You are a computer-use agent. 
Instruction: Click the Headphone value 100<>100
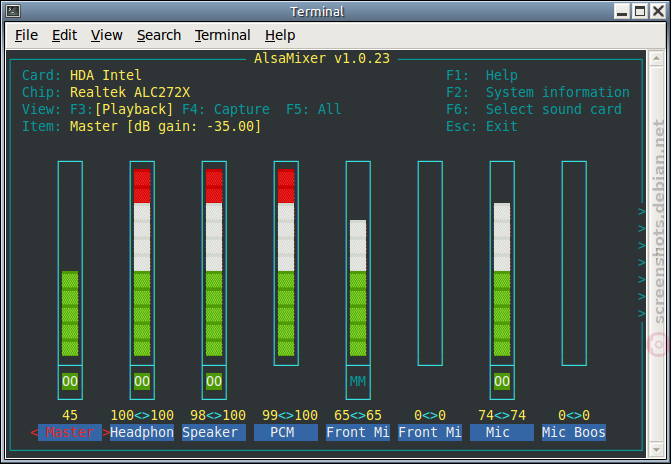pos(142,415)
